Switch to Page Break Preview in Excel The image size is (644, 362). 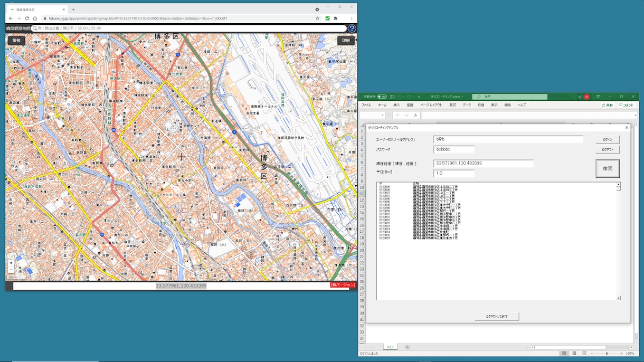click(584, 354)
